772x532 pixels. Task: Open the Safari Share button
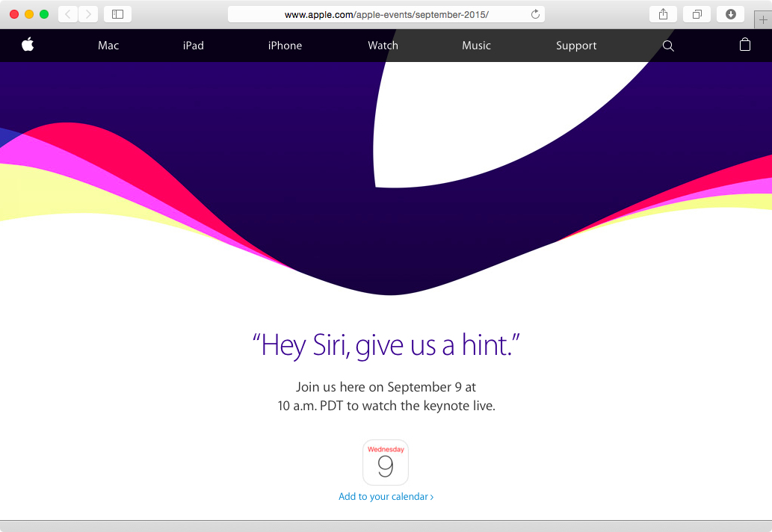click(663, 14)
